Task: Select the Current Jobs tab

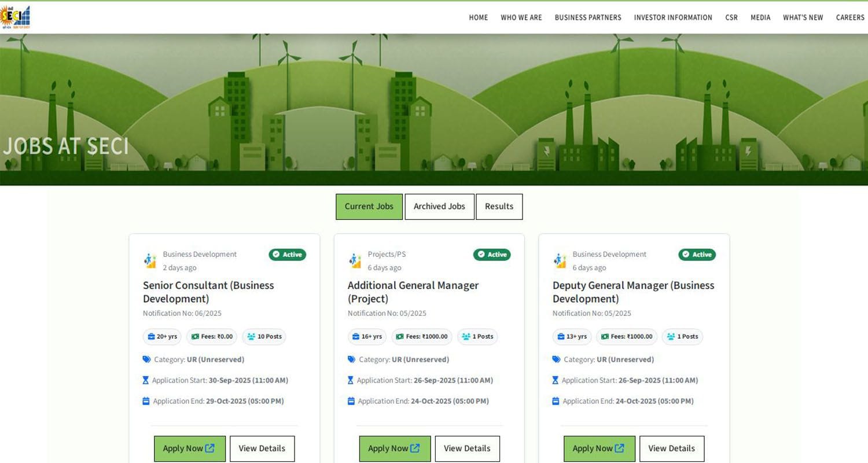Action: tap(369, 207)
